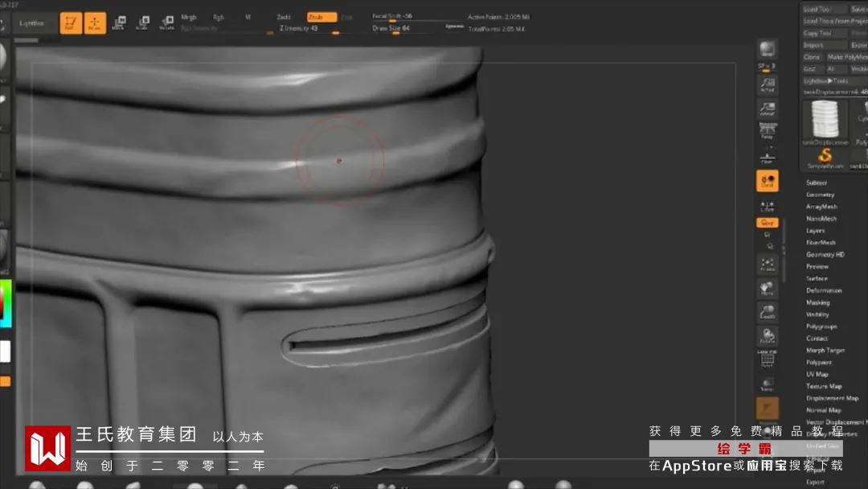868x489 pixels.
Task: Expand the Texture Map section
Action: click(x=824, y=386)
